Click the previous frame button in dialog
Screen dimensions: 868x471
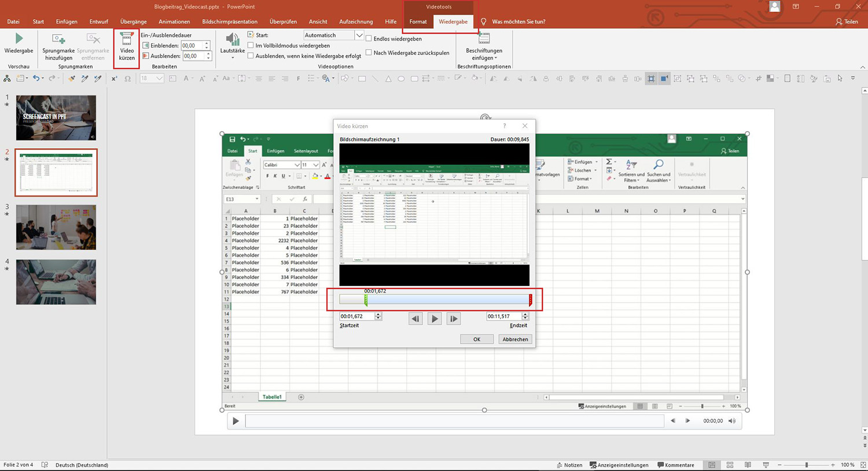coord(415,318)
